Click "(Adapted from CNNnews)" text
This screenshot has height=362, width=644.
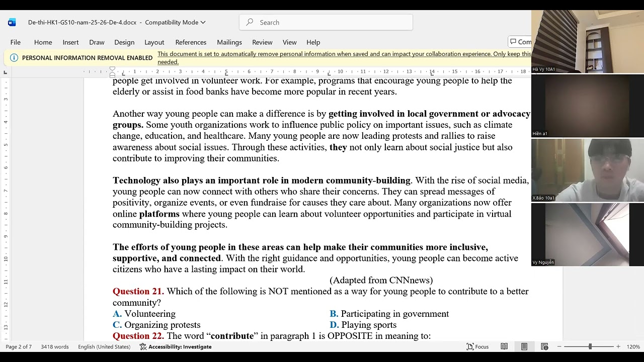(x=381, y=280)
